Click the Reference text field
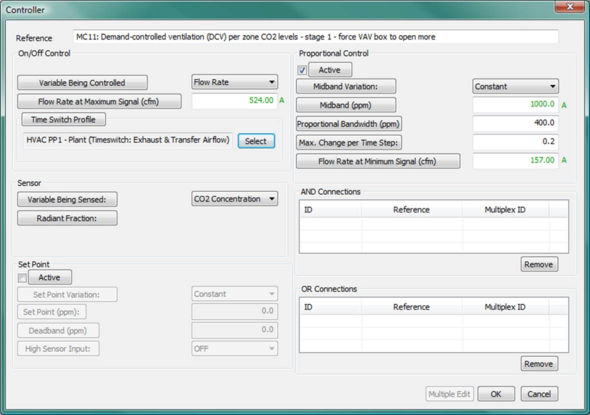This screenshot has height=415, width=590. (316, 37)
